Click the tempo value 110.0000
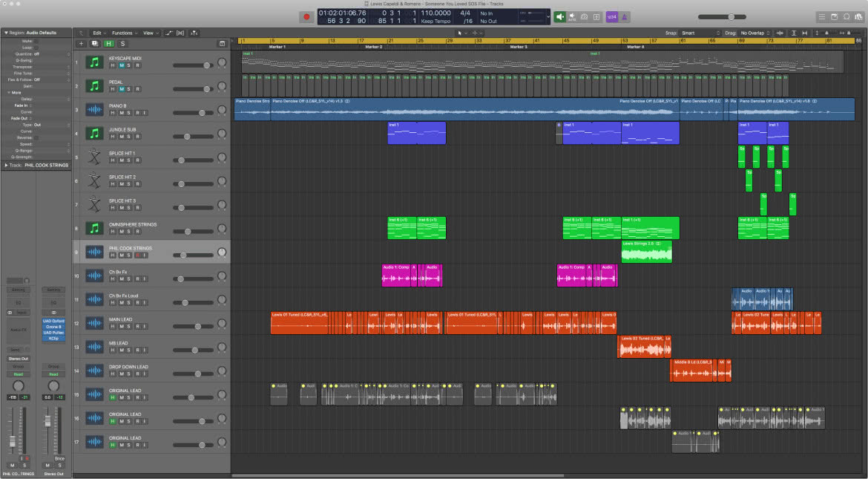The width and height of the screenshot is (868, 479). point(436,13)
